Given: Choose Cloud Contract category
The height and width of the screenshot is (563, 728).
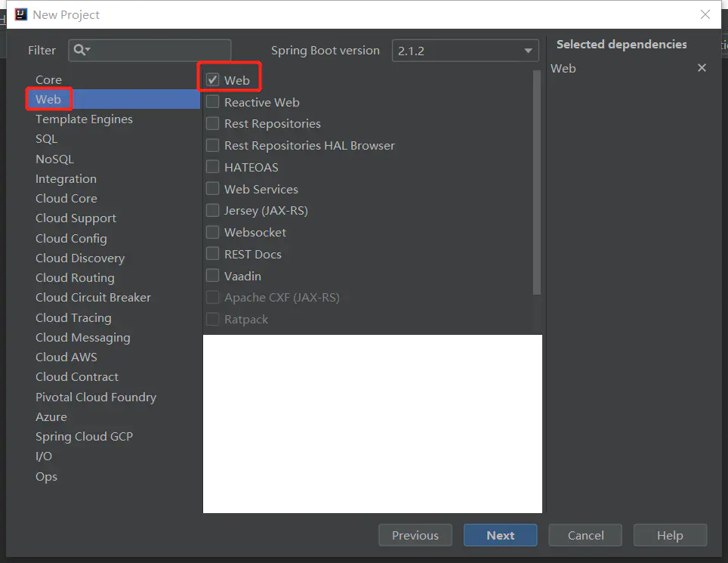Looking at the screenshot, I should pyautogui.click(x=77, y=377).
